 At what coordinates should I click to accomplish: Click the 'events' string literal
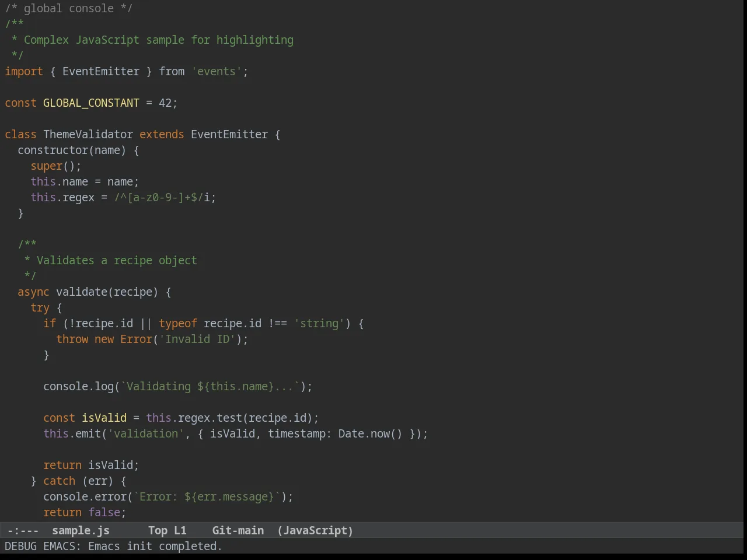click(217, 71)
